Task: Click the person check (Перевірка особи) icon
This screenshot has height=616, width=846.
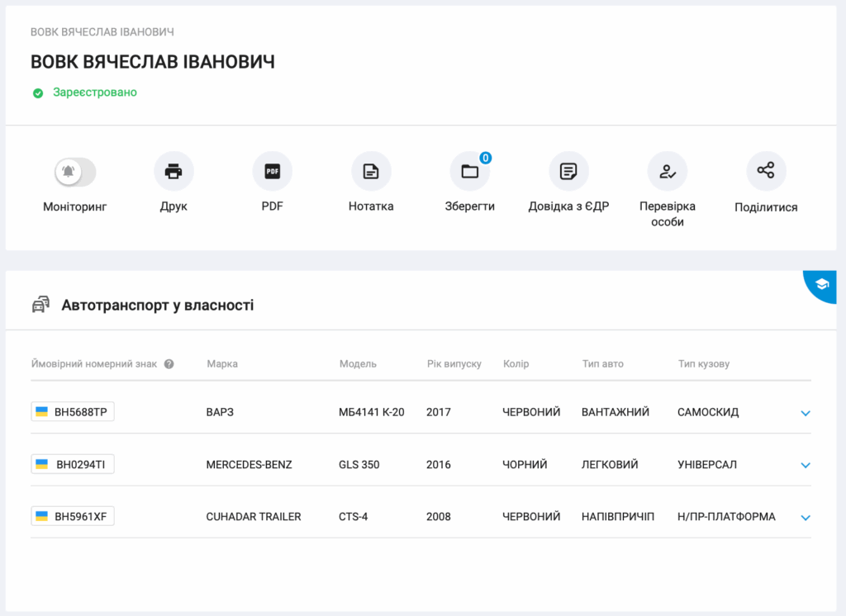Action: 667,172
